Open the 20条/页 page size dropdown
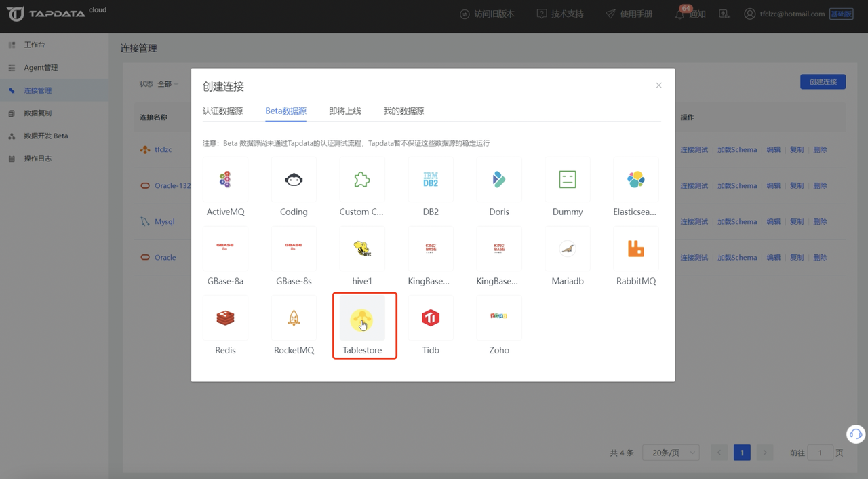Image resolution: width=868 pixels, height=479 pixels. coord(671,453)
